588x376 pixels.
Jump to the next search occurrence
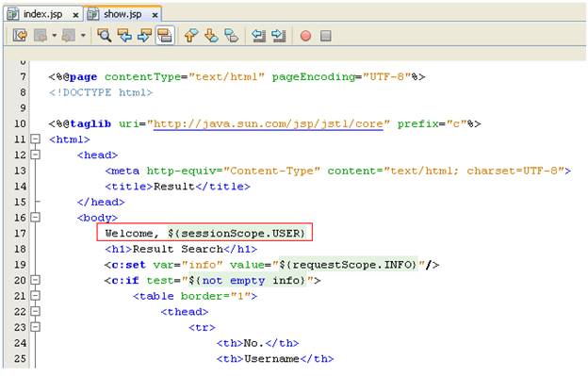click(x=144, y=36)
